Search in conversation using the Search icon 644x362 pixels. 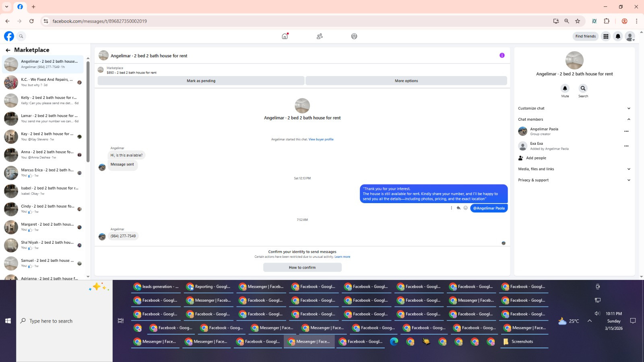coord(583,88)
